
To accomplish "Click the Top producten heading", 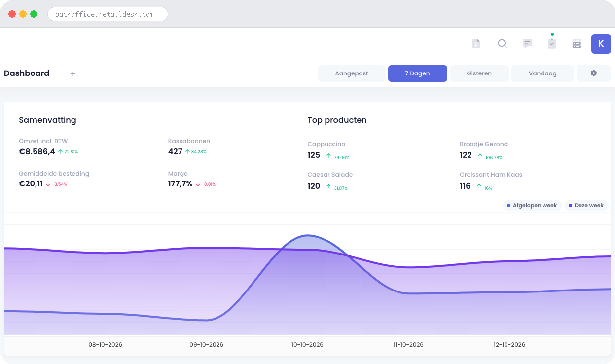I will 337,120.
